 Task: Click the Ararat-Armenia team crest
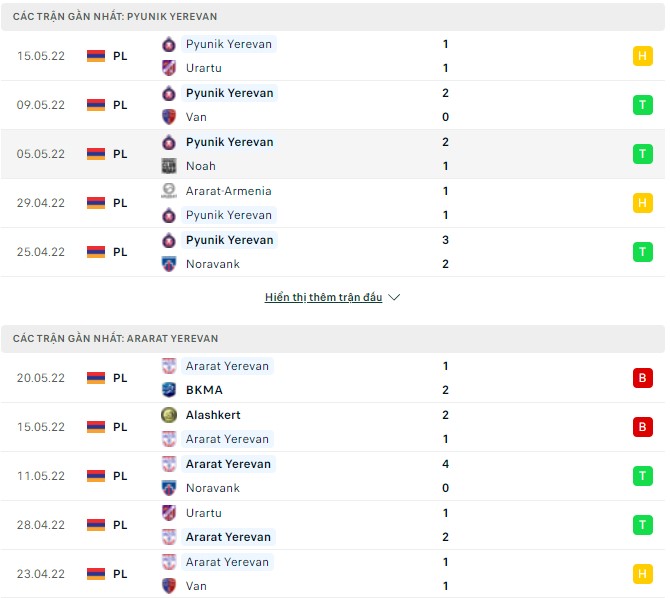tap(169, 191)
